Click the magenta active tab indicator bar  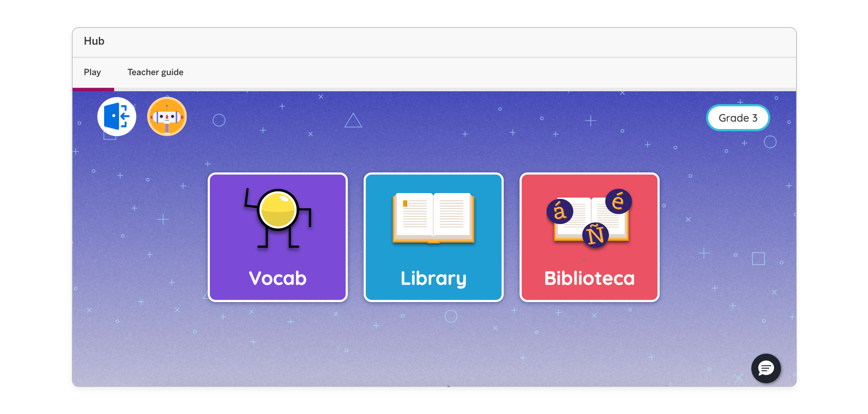tap(93, 90)
